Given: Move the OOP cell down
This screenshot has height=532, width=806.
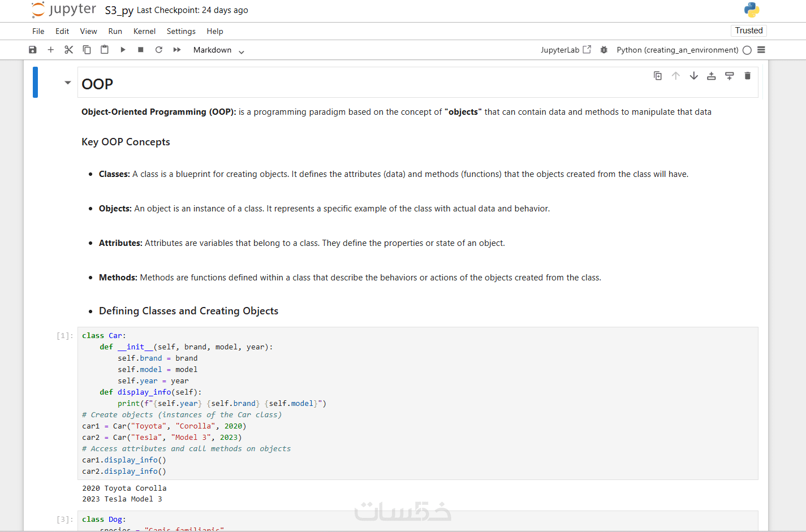Looking at the screenshot, I should [x=694, y=76].
